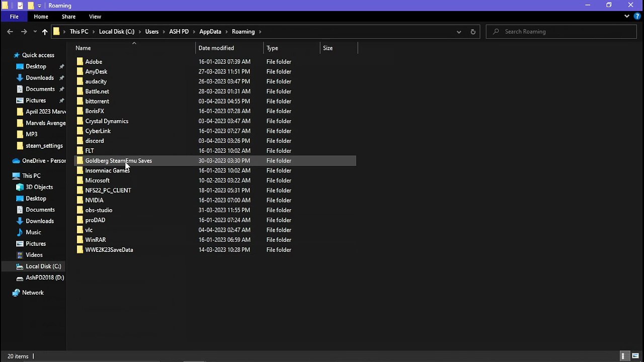Image resolution: width=644 pixels, height=362 pixels.
Task: Expand the chevron after Users breadcrumb
Action: click(164, 32)
